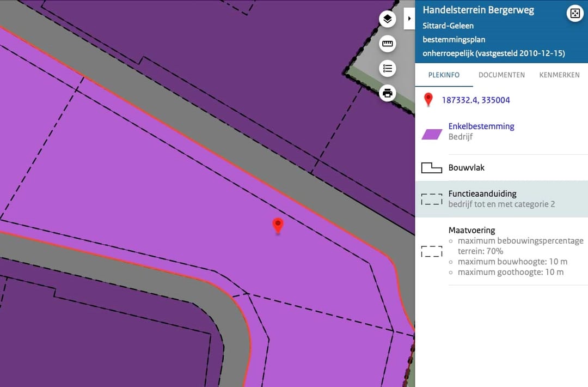The image size is (588, 387).
Task: Select the Functieaanduiding row
Action: [501, 199]
